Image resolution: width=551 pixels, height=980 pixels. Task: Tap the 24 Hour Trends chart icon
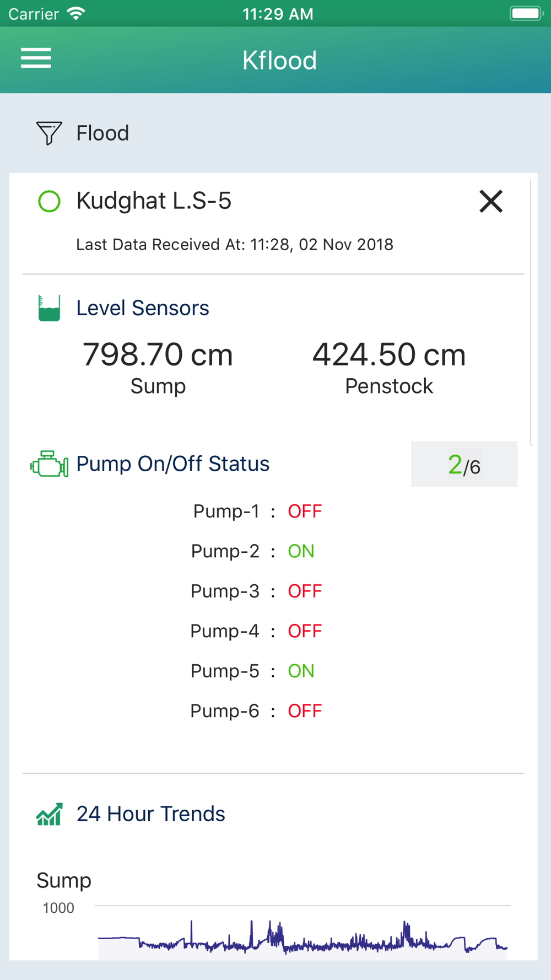tap(49, 814)
